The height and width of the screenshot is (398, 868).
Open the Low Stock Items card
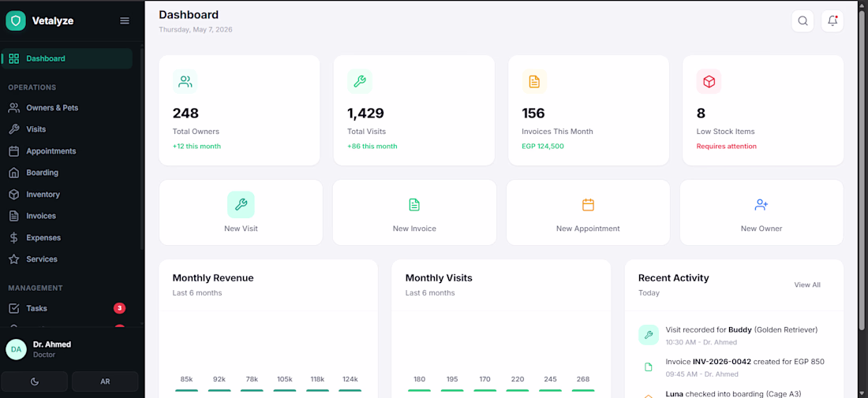pos(763,110)
